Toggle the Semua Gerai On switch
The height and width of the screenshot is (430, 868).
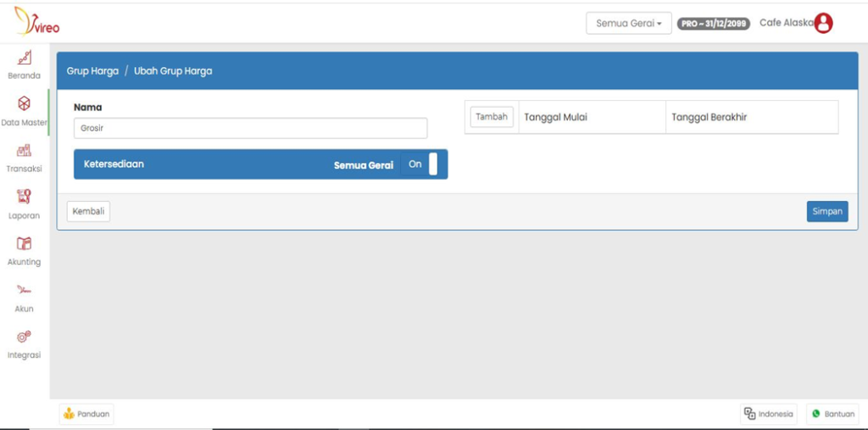coord(422,165)
